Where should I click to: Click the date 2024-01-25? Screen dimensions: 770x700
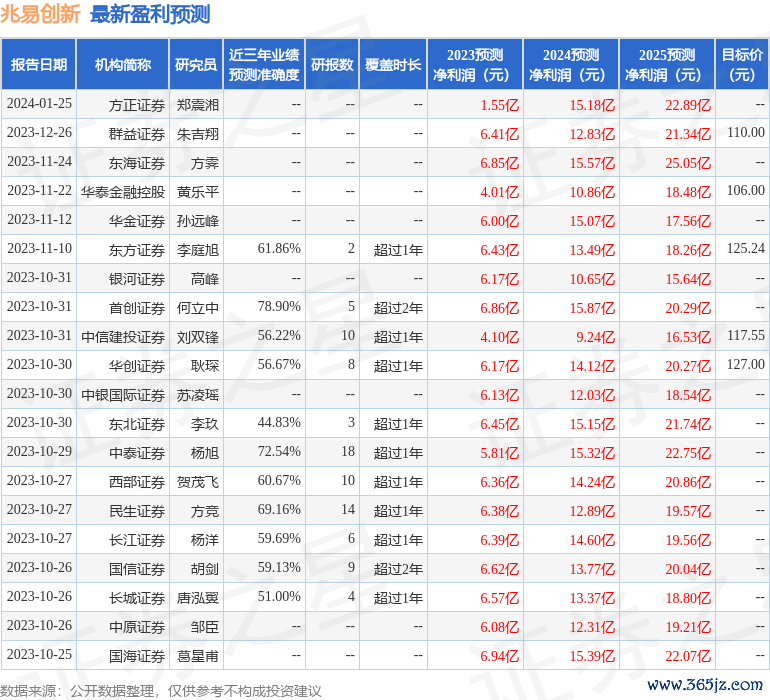tap(39, 104)
